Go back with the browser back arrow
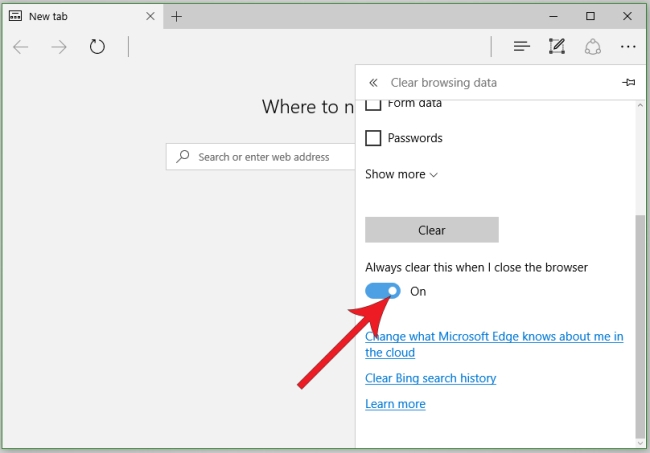 (21, 47)
